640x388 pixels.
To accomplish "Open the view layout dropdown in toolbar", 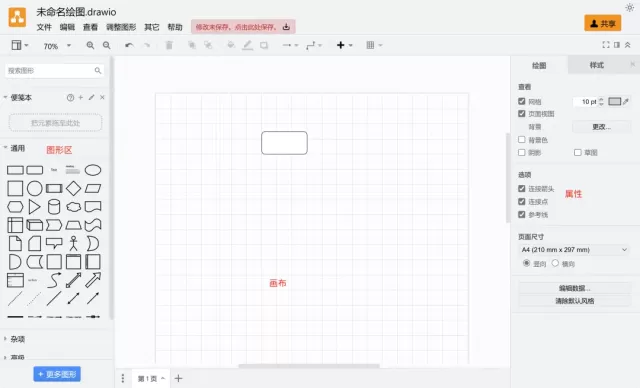I will pyautogui.click(x=20, y=45).
